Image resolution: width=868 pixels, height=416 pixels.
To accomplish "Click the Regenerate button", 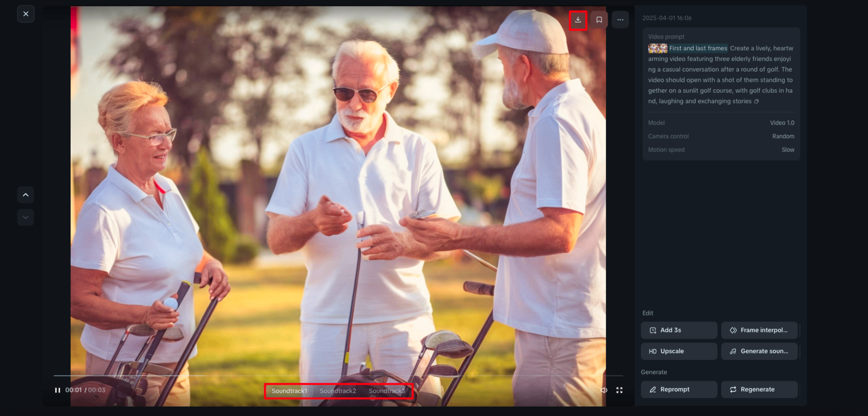I will click(759, 389).
